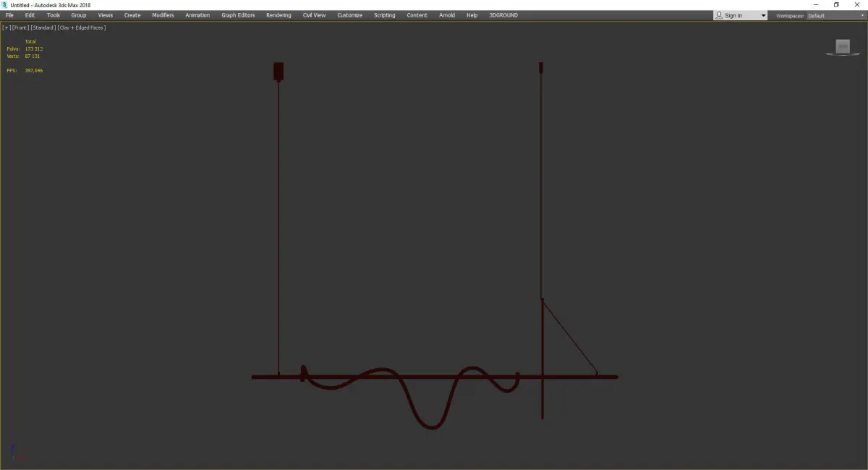Expand the Sign In dropdown arrow
This screenshot has width=868, height=470.
pos(762,15)
